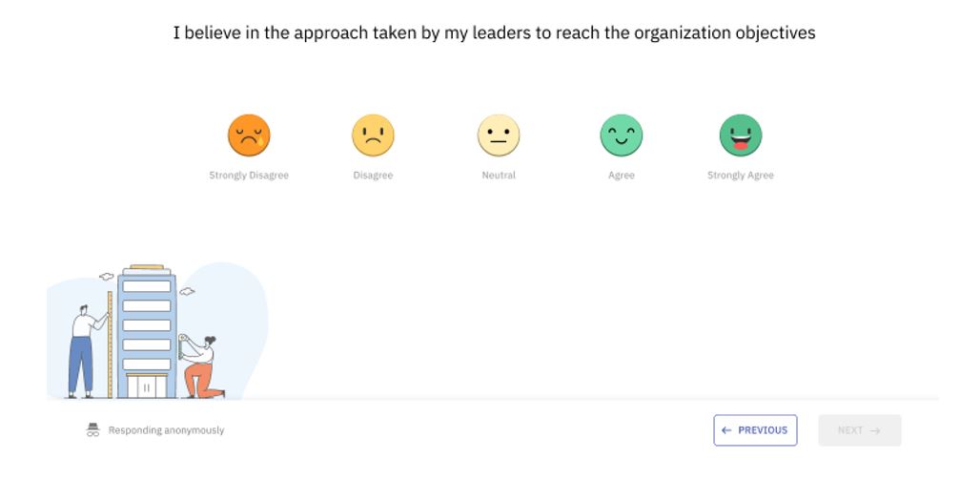Click the survey question heading text

tap(494, 32)
